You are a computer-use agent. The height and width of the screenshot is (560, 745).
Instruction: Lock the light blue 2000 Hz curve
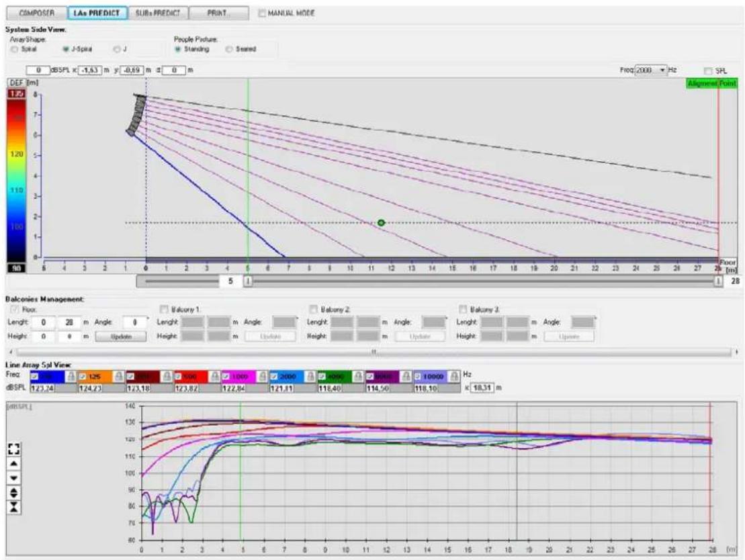click(311, 377)
